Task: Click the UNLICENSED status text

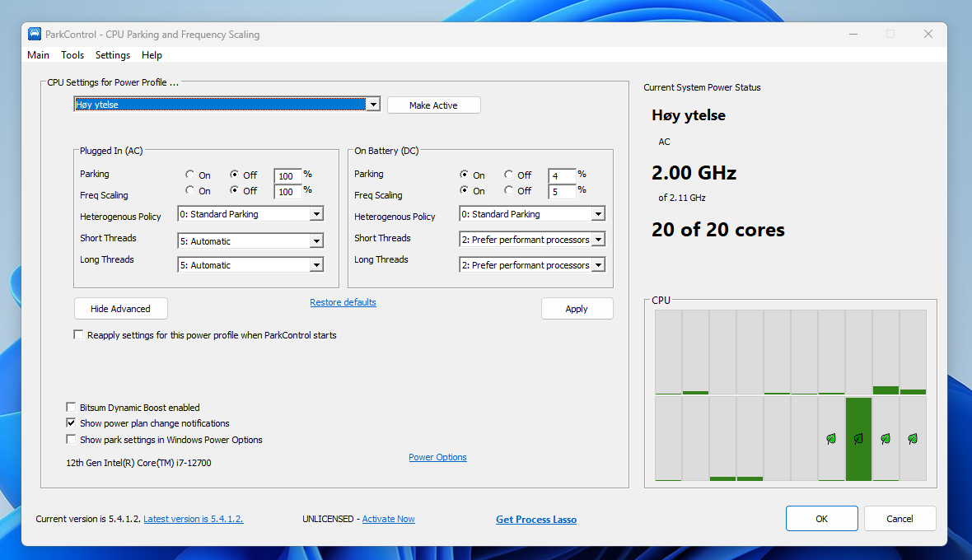Action: (x=328, y=519)
